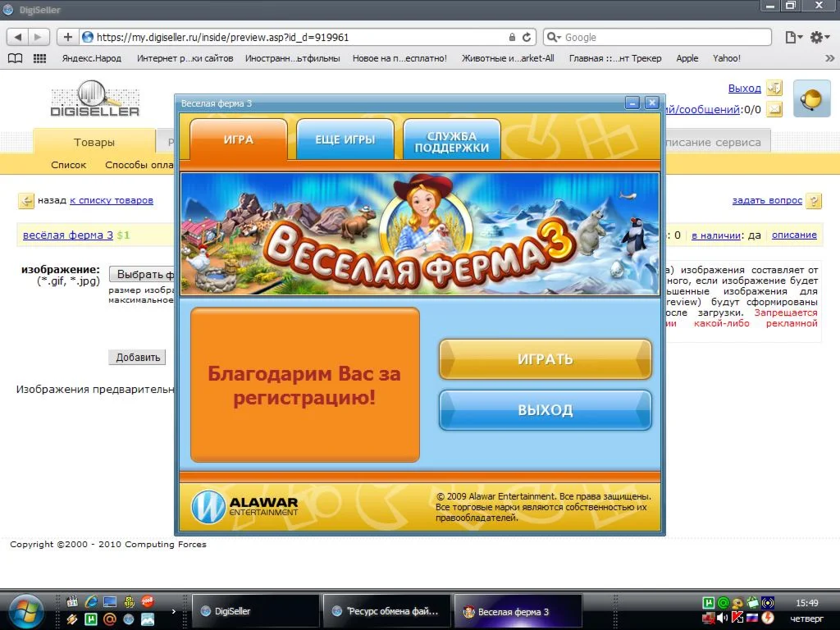Open Животные и...arket-All bookmark
The height and width of the screenshot is (630, 840).
508,58
